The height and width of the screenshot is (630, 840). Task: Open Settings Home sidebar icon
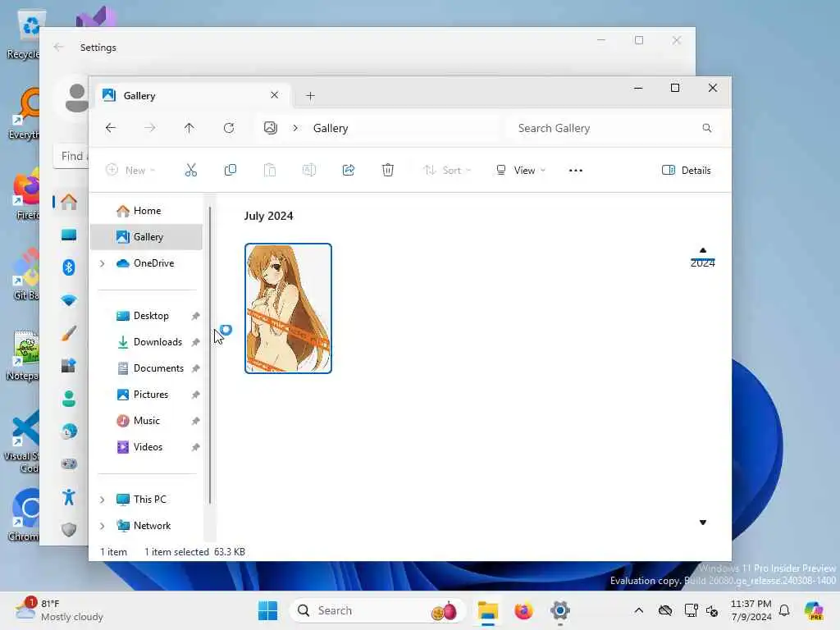pyautogui.click(x=69, y=202)
